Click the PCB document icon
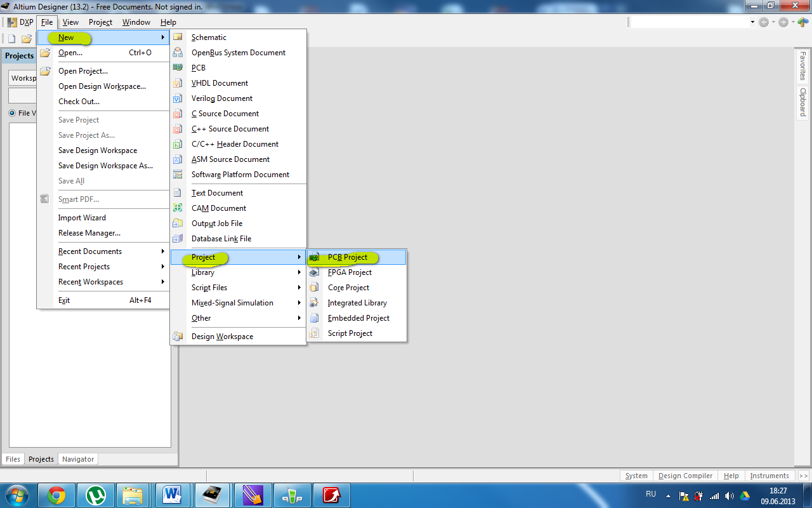The width and height of the screenshot is (812, 508). pos(178,68)
